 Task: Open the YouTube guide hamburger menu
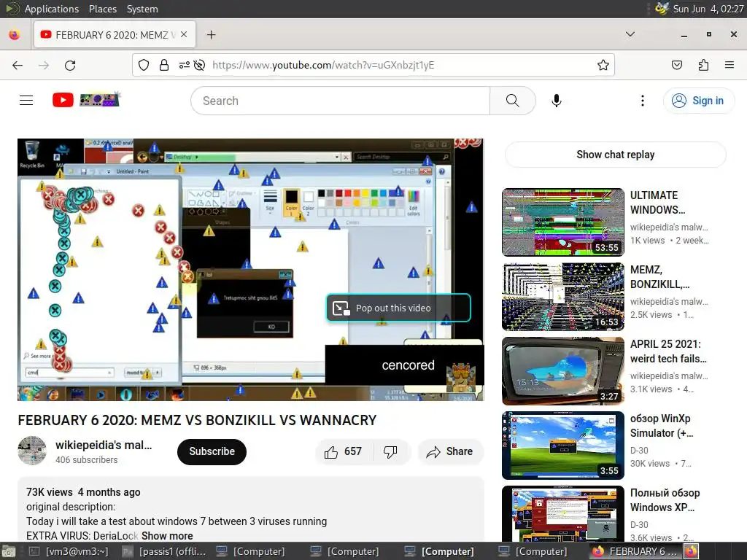pyautogui.click(x=26, y=101)
